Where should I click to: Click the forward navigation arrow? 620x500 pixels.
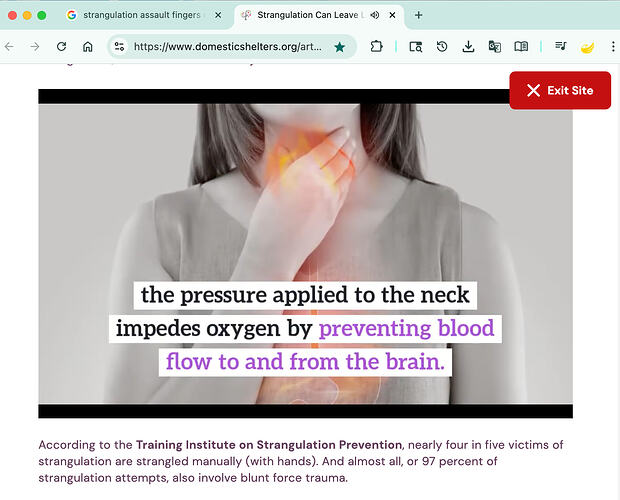coord(35,47)
